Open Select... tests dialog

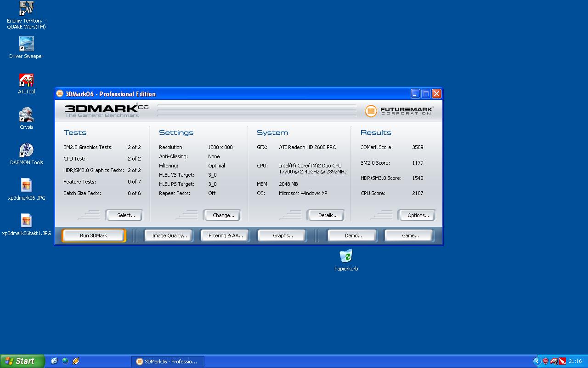pos(124,215)
